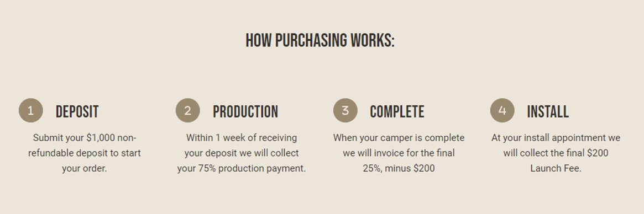Click the $1,000 non-refundable deposit description
The width and height of the screenshot is (644, 214).
(x=84, y=153)
